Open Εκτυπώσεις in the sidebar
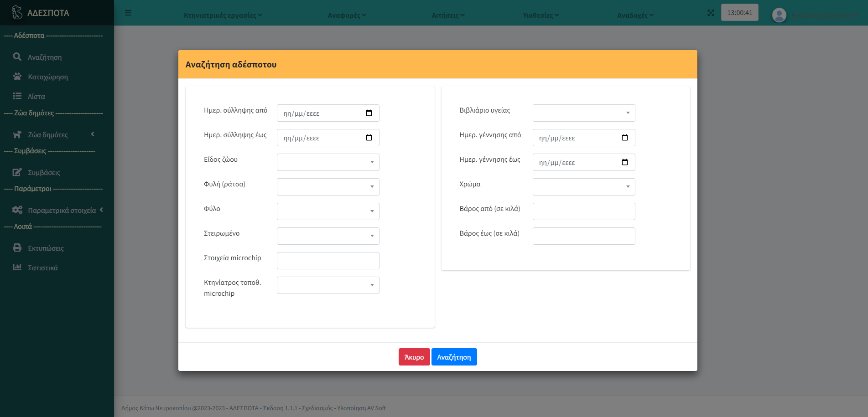868x417 pixels. click(x=46, y=248)
